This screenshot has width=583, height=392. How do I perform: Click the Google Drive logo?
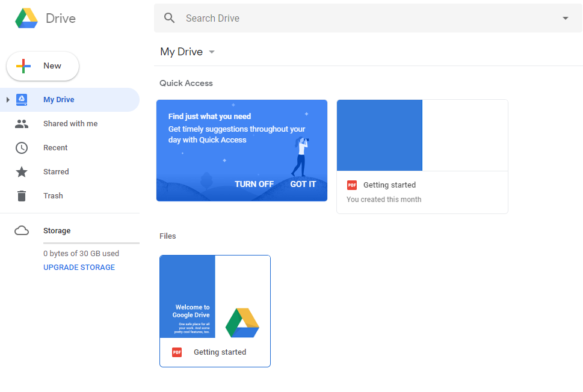pyautogui.click(x=26, y=18)
